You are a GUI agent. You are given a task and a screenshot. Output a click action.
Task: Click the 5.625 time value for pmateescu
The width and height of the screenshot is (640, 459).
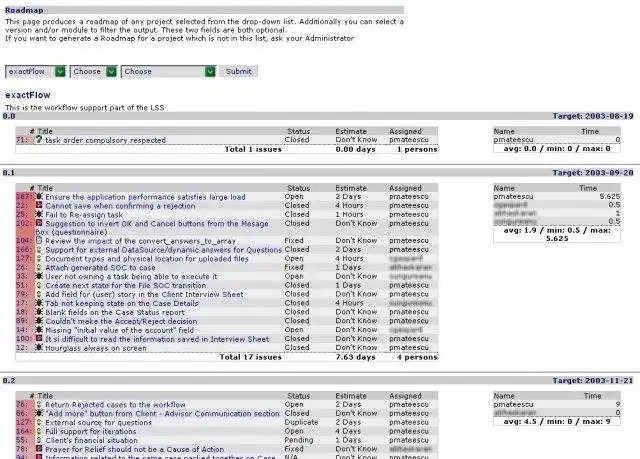tap(610, 196)
